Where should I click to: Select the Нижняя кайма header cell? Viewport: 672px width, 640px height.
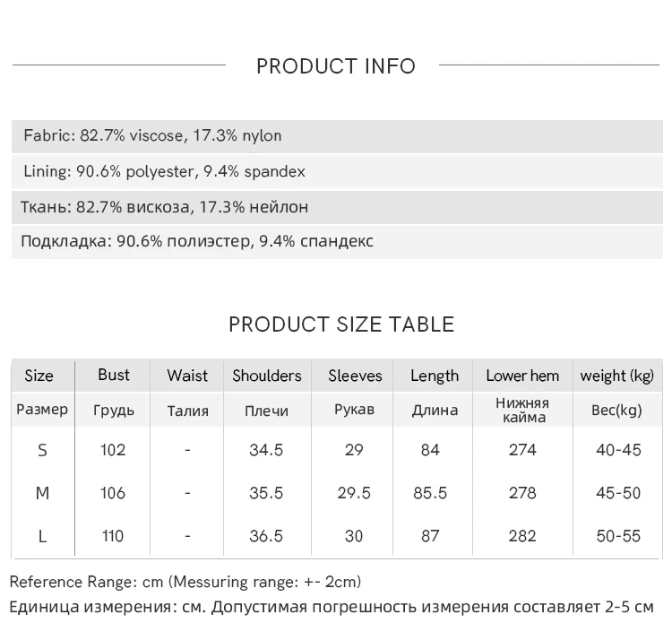pos(522,411)
